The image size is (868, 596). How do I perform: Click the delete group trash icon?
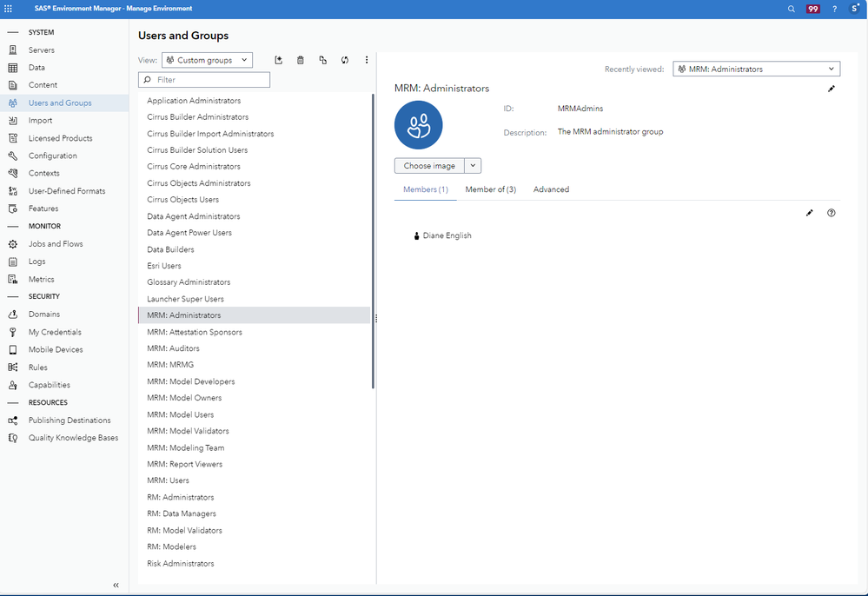pyautogui.click(x=301, y=60)
